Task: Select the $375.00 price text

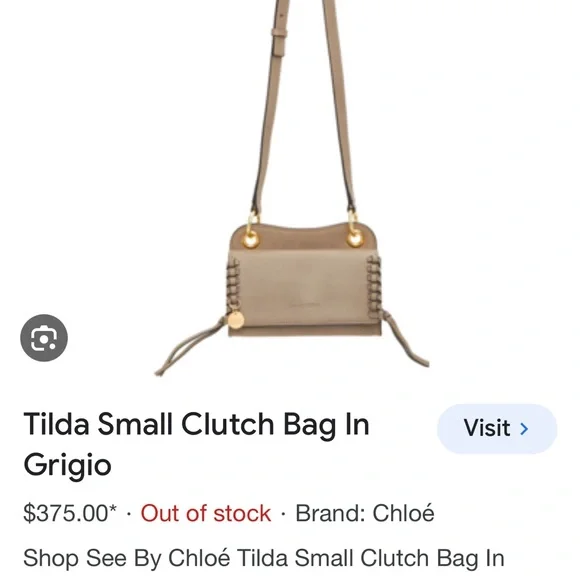Action: tap(70, 513)
